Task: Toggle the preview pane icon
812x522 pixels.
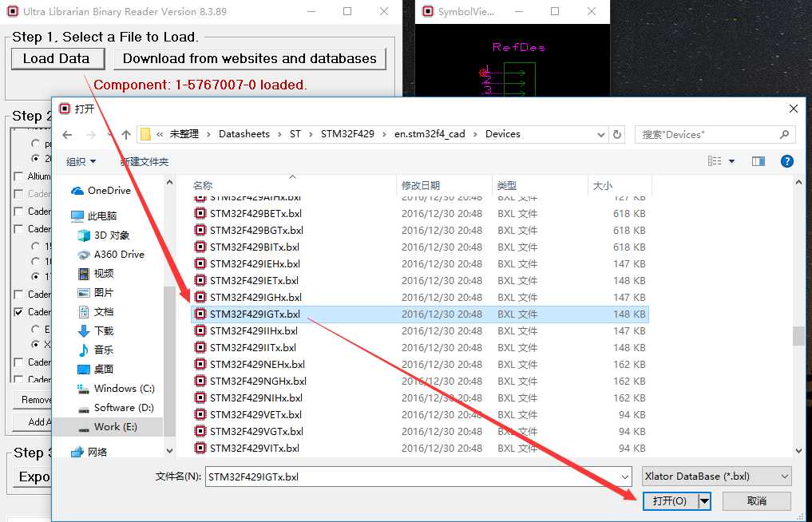Action: pyautogui.click(x=759, y=161)
